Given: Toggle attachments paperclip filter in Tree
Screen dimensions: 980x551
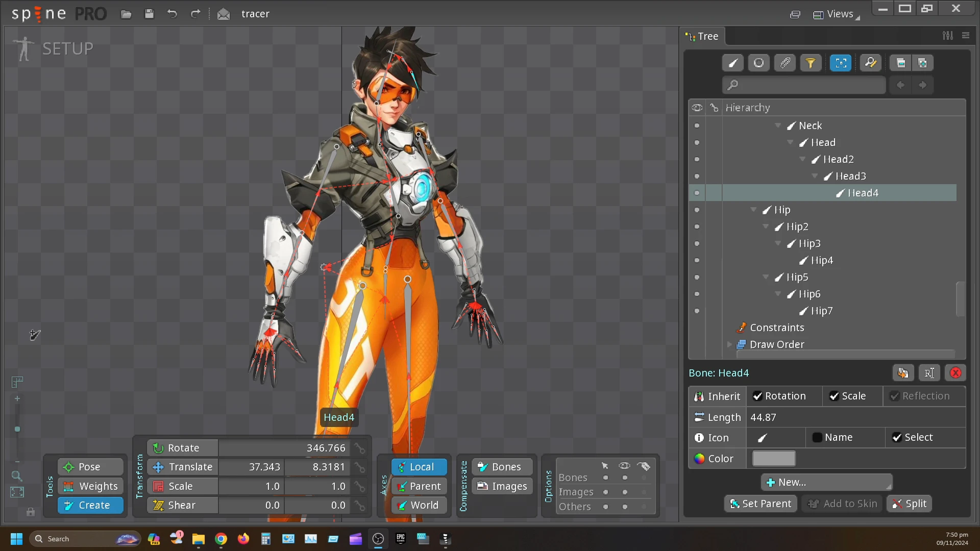Looking at the screenshot, I should click(x=785, y=63).
